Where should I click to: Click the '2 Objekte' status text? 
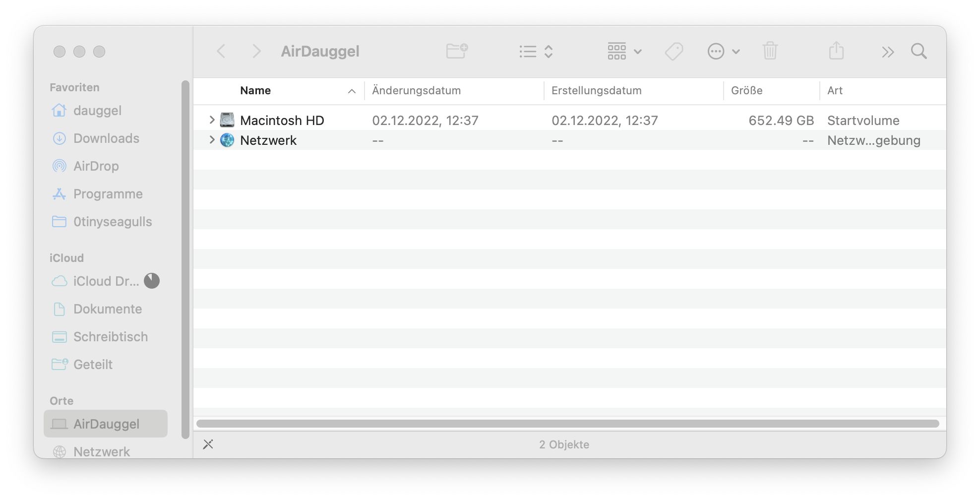(564, 444)
